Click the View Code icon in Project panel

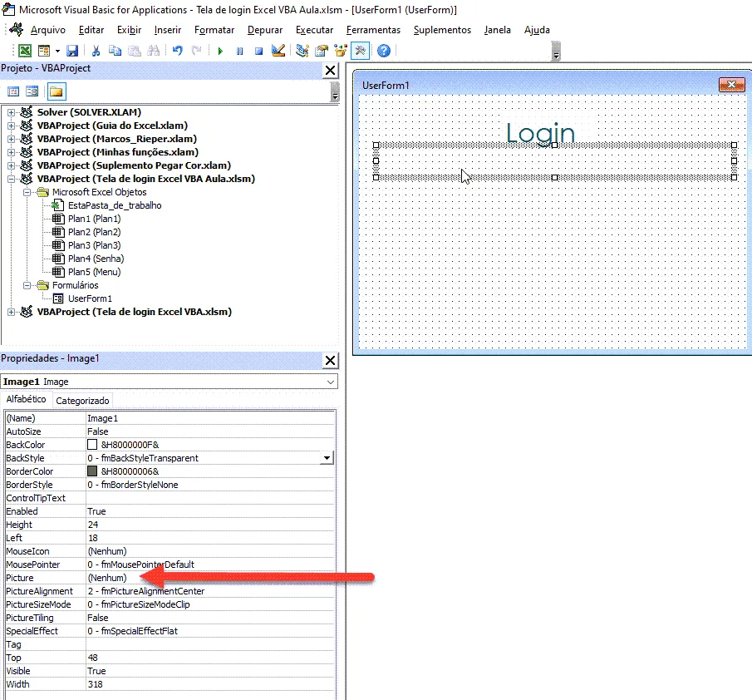pyautogui.click(x=13, y=91)
